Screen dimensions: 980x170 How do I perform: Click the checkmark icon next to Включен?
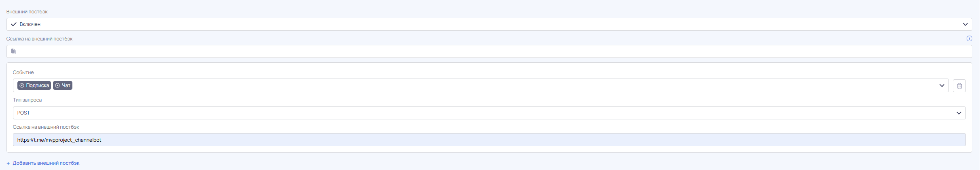pyautogui.click(x=14, y=24)
